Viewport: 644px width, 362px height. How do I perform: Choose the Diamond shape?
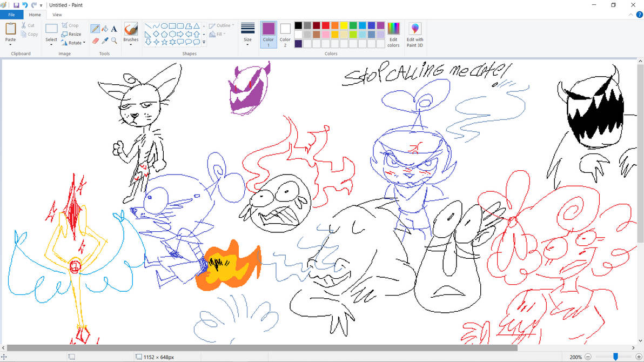(156, 34)
